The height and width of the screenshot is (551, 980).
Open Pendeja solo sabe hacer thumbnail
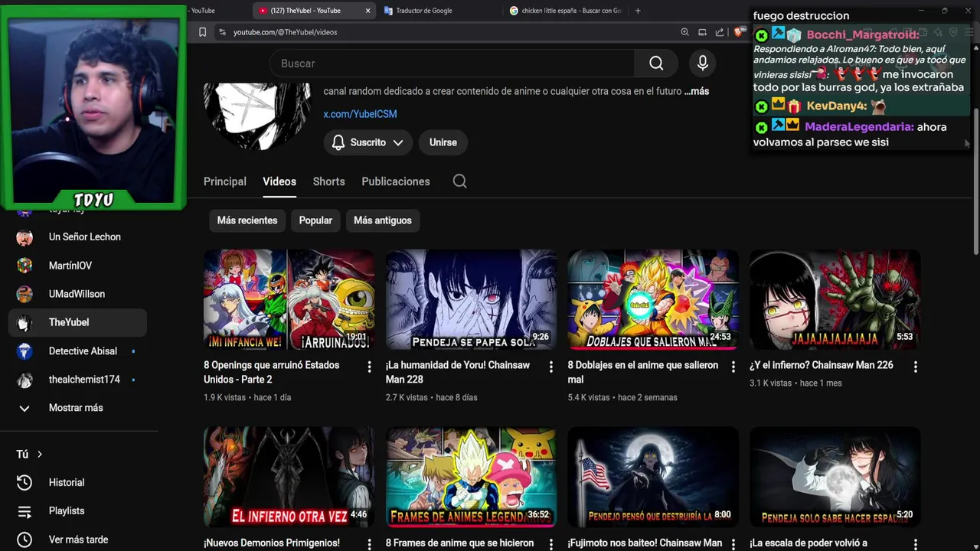pos(835,478)
